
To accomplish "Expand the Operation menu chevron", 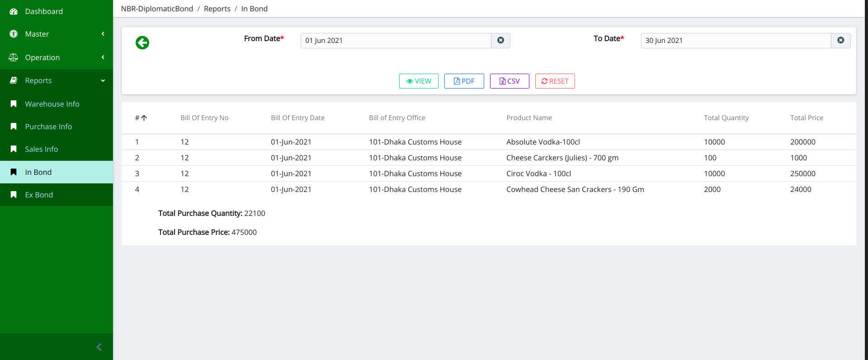I will pos(103,57).
